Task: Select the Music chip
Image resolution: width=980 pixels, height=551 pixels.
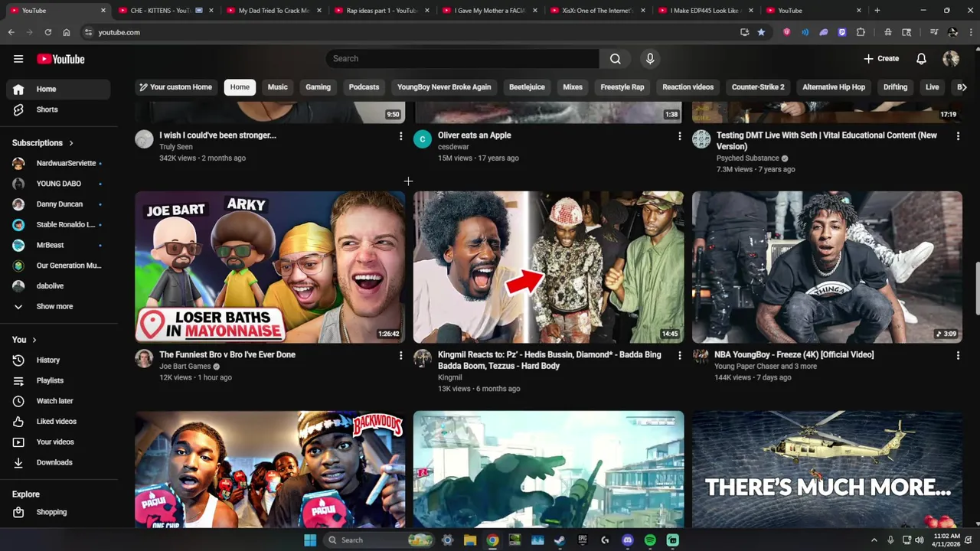Action: pyautogui.click(x=277, y=87)
